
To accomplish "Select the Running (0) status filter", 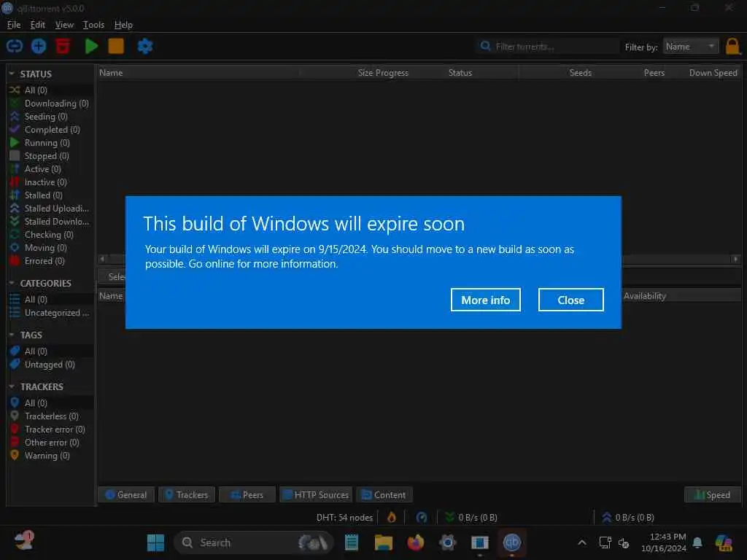I will pyautogui.click(x=50, y=143).
